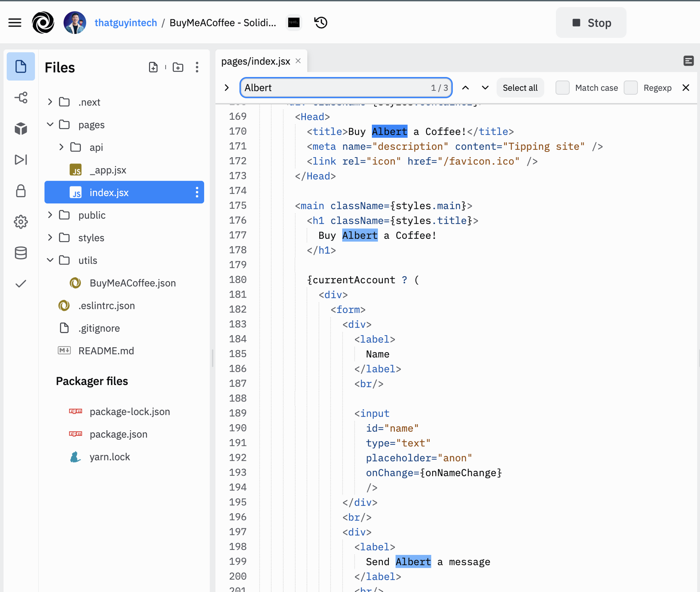Enable the Match case checkbox
The height and width of the screenshot is (592, 700).
(562, 88)
